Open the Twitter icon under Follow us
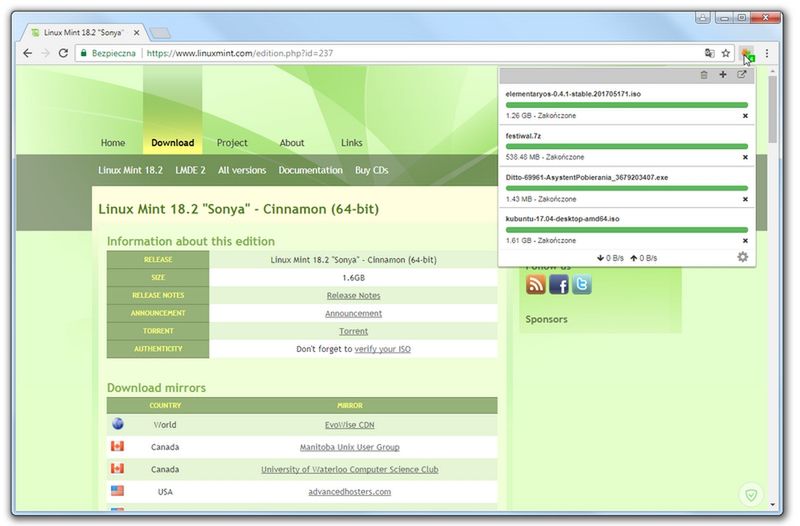The height and width of the screenshot is (526, 800). pos(582,284)
